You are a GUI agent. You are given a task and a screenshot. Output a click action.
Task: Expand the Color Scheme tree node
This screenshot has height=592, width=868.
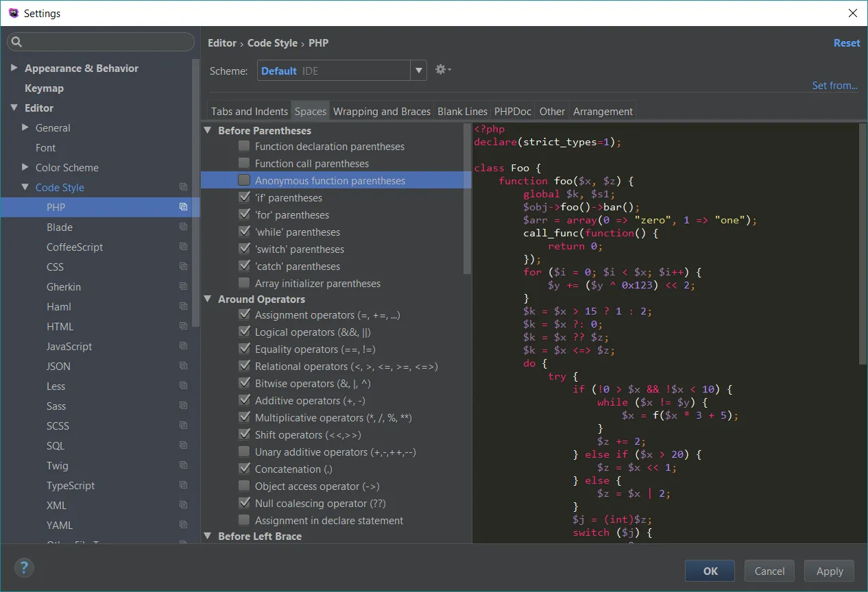25,167
